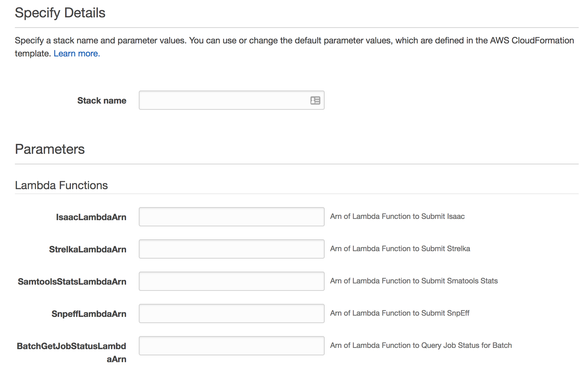The height and width of the screenshot is (382, 588).
Task: Open the Learn more link
Action: tap(77, 54)
